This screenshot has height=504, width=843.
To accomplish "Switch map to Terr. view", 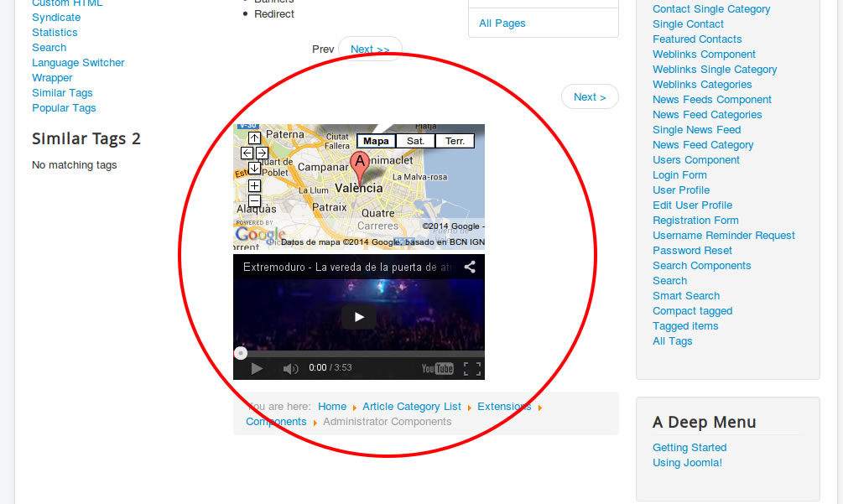I will click(x=455, y=141).
